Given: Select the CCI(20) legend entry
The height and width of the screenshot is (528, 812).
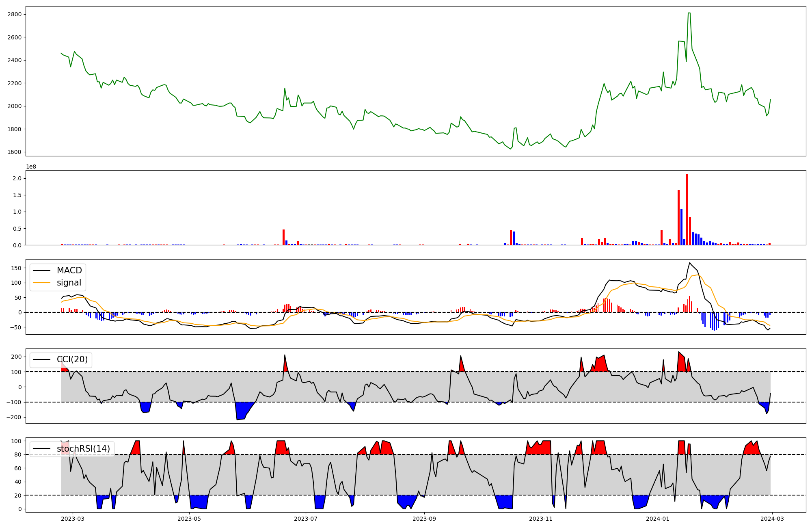Looking at the screenshot, I should point(72,359).
